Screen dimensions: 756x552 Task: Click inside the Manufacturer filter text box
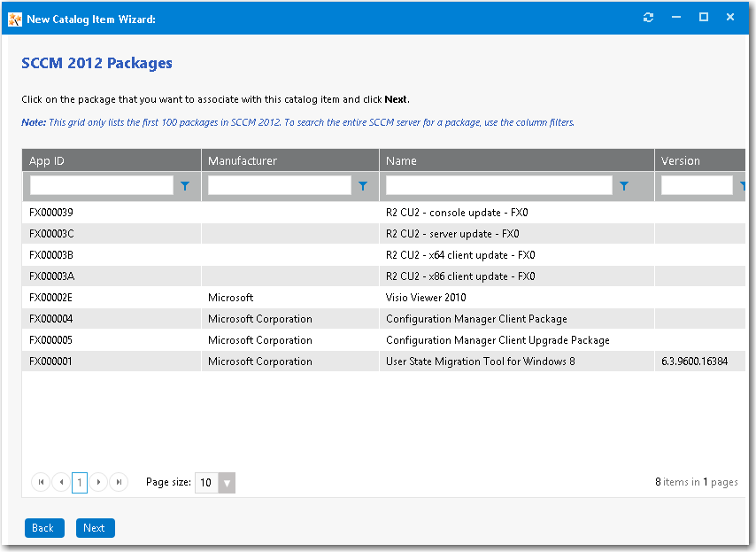click(279, 185)
